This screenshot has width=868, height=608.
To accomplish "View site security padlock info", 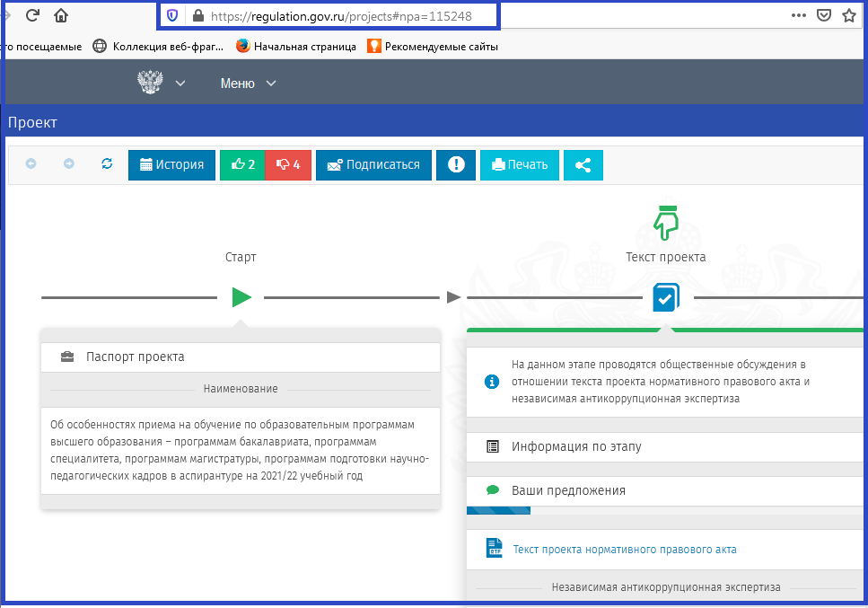I will [198, 16].
